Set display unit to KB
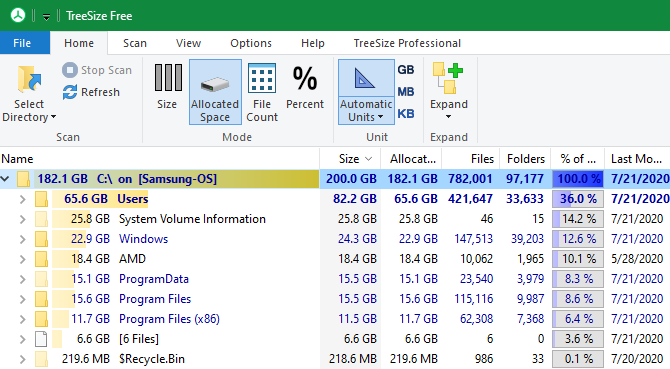This screenshot has height=369, width=670. 406,114
